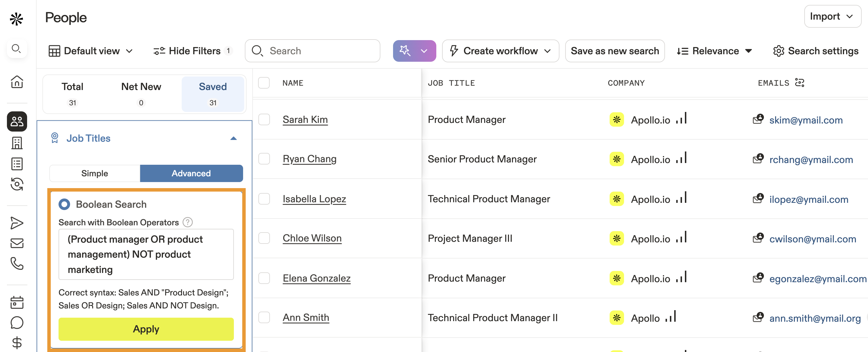The width and height of the screenshot is (868, 352).
Task: Navigate to Home using the sidebar icon
Action: point(16,82)
